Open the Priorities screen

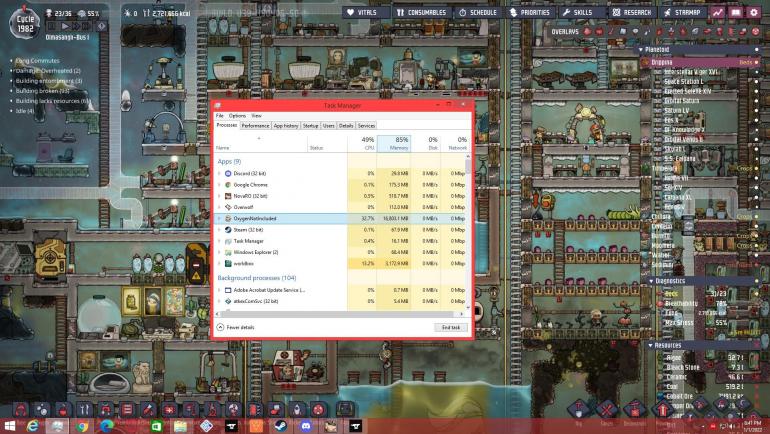530,12
